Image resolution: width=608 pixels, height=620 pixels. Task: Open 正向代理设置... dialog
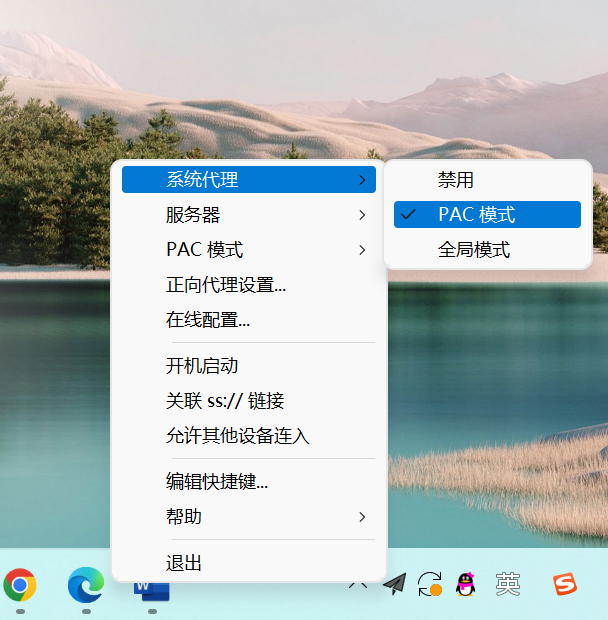(249, 285)
